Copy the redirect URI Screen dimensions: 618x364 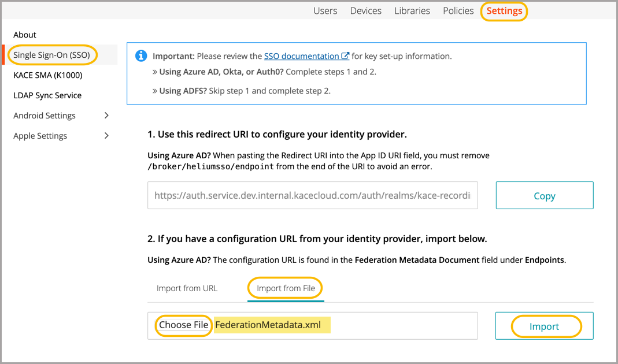[544, 196]
